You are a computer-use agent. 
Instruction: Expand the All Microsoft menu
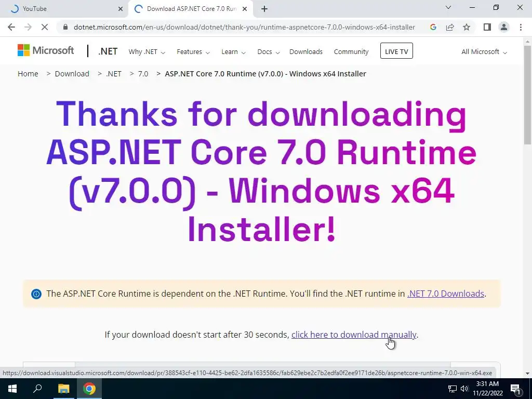point(484,52)
